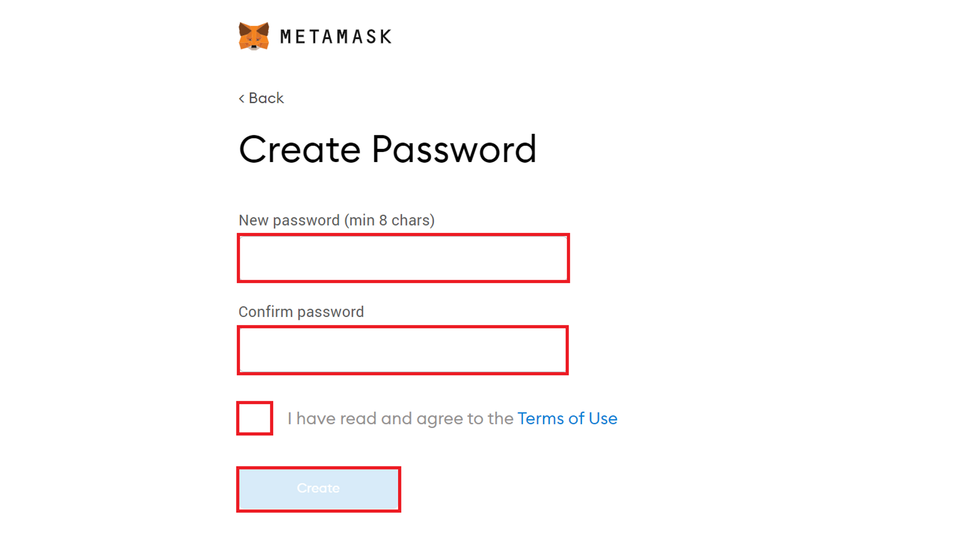
Task: Click the "I have read and agree" text
Action: click(401, 418)
